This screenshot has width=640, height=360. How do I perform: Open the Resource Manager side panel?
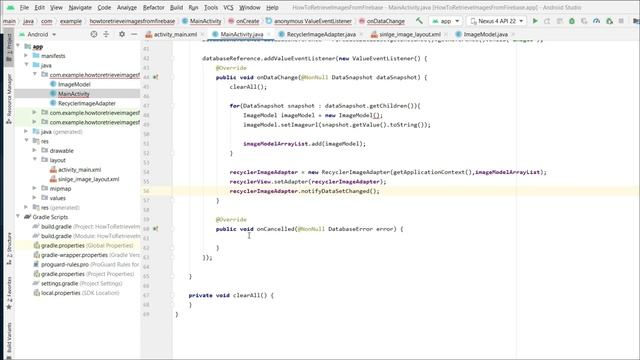click(9, 98)
